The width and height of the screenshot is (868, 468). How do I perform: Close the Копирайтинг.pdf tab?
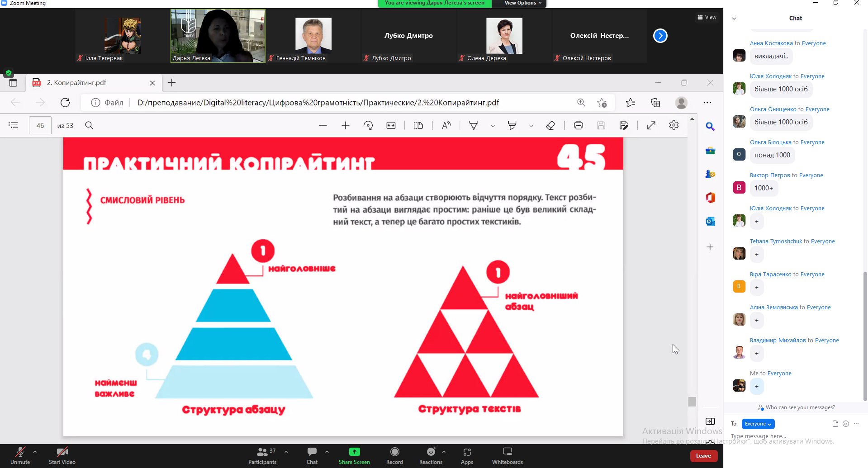point(152,83)
